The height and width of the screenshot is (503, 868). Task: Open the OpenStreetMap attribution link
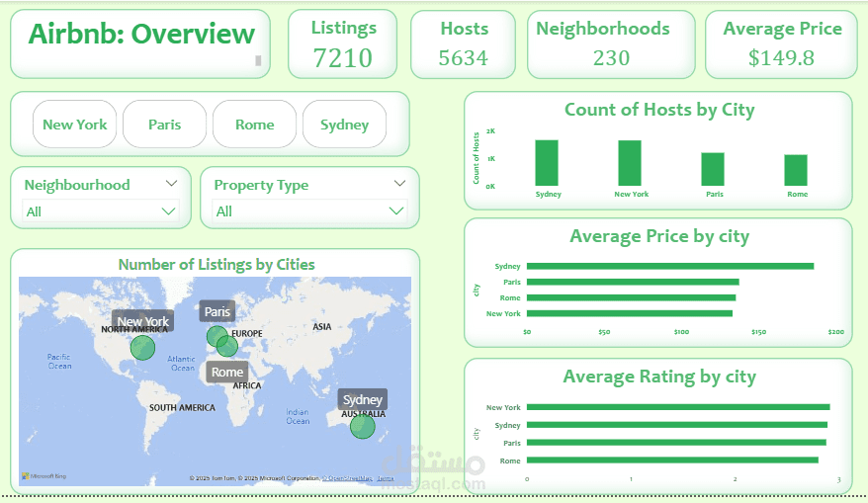coord(348,478)
